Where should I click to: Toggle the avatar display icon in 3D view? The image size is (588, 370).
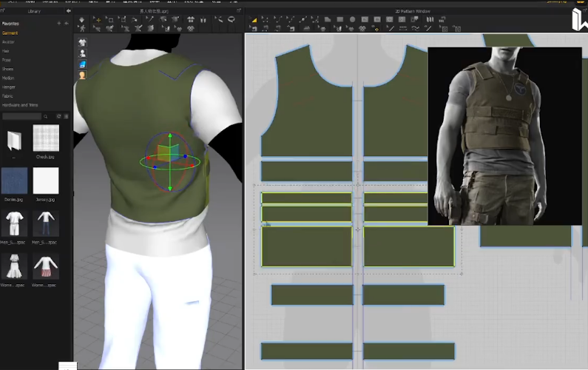point(81,53)
